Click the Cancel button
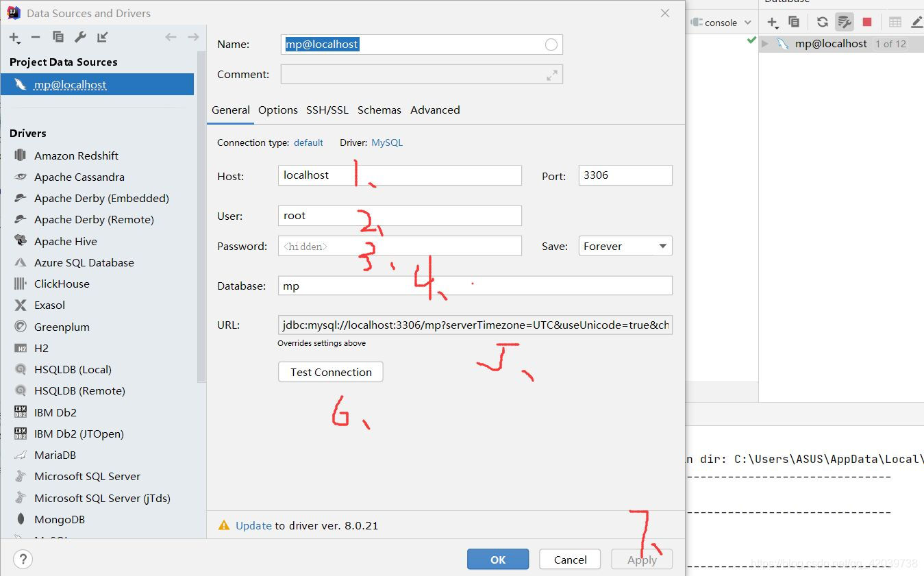 pos(571,560)
